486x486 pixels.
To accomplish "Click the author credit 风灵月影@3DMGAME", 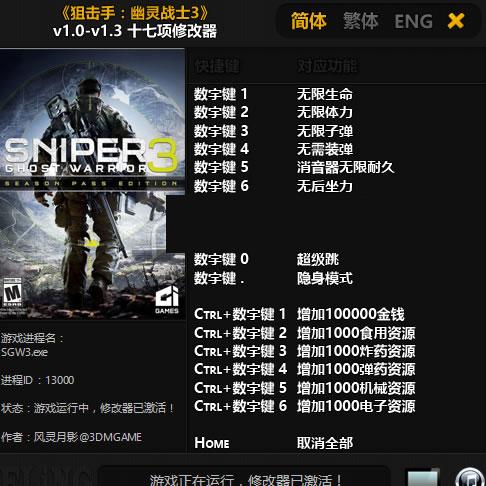I will pos(87,437).
